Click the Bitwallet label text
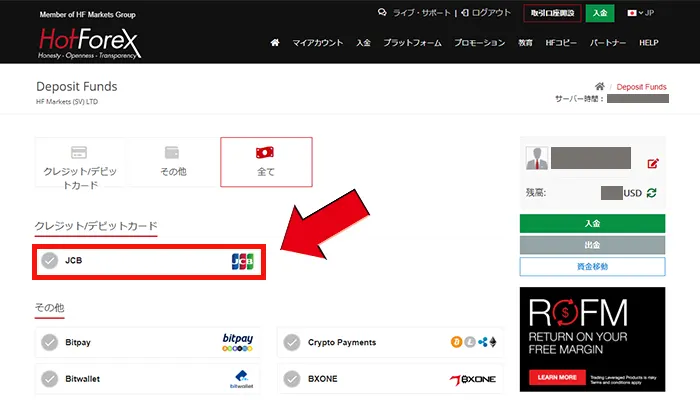The width and height of the screenshot is (700, 400). point(83,379)
